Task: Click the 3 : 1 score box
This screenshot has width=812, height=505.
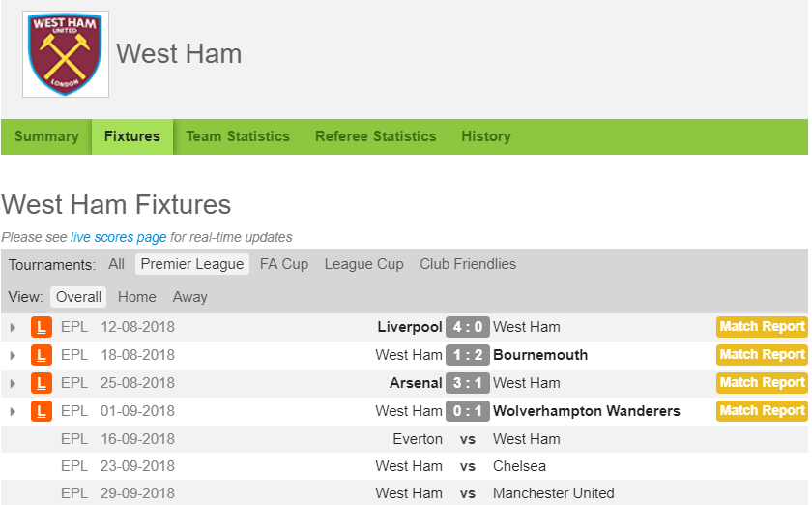Action: tap(467, 383)
